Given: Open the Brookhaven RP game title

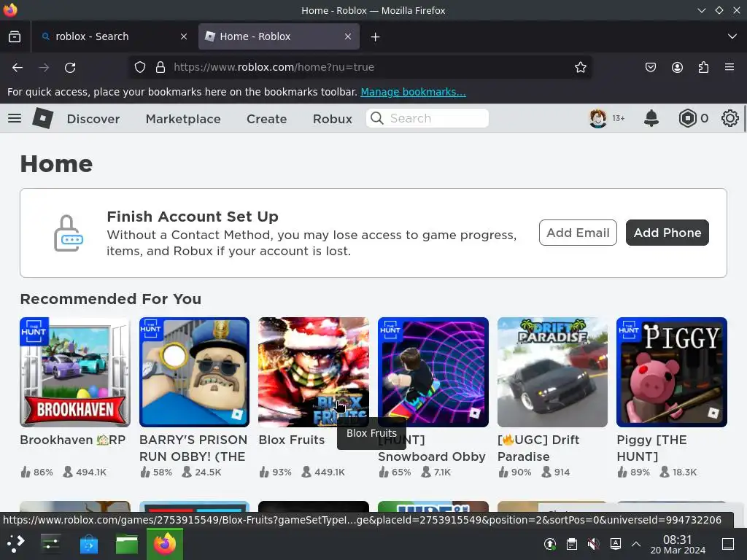Looking at the screenshot, I should point(72,440).
